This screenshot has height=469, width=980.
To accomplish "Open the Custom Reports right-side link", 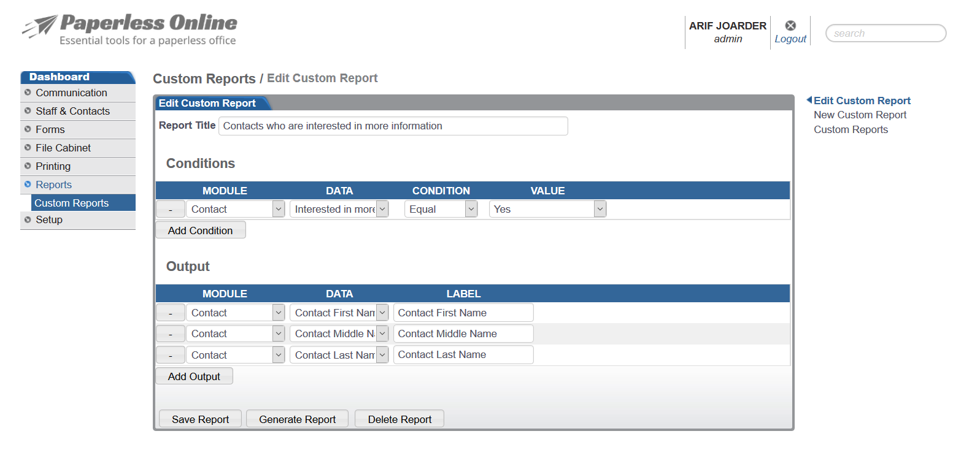I will pyautogui.click(x=851, y=129).
